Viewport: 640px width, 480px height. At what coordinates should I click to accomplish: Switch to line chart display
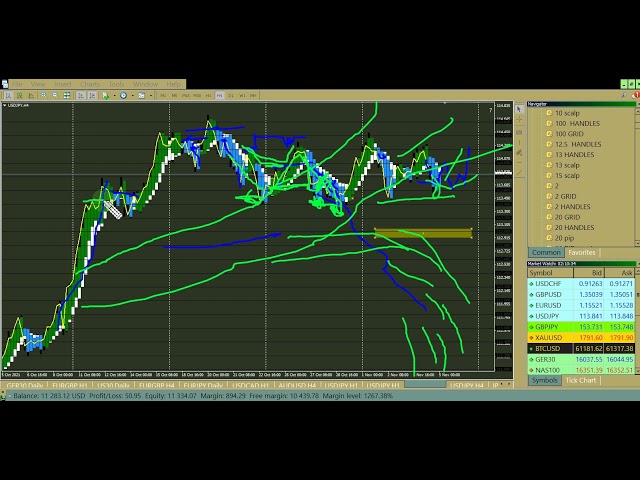[31, 96]
